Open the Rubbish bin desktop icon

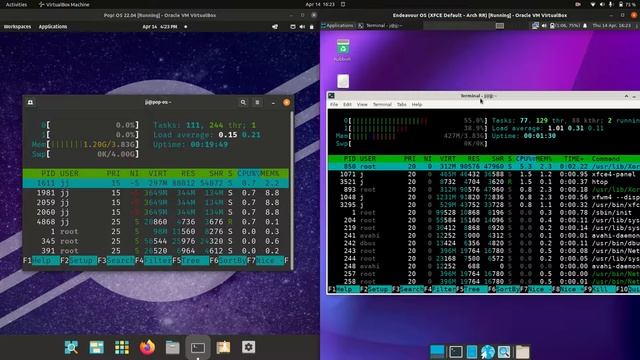(343, 50)
